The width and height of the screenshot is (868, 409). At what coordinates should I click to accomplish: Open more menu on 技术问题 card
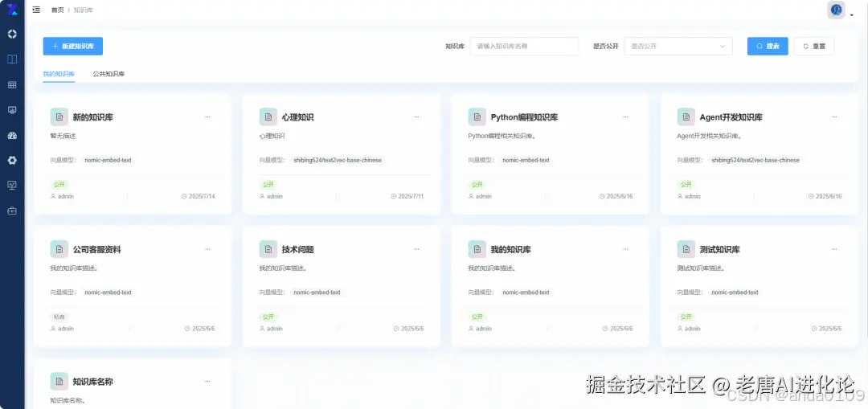click(416, 249)
